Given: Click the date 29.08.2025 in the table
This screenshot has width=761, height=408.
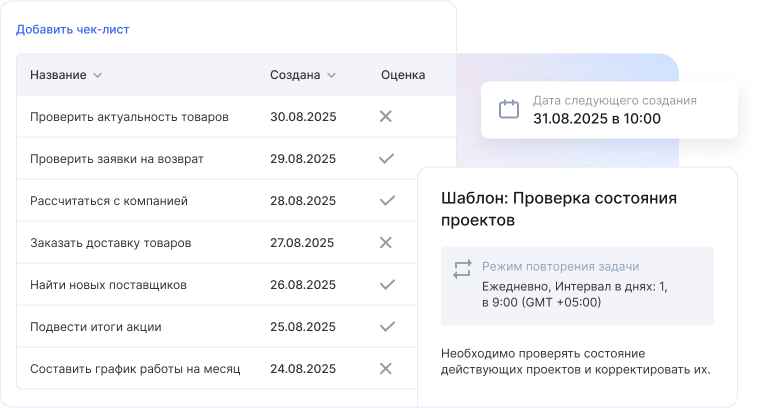Looking at the screenshot, I should coord(303,159).
